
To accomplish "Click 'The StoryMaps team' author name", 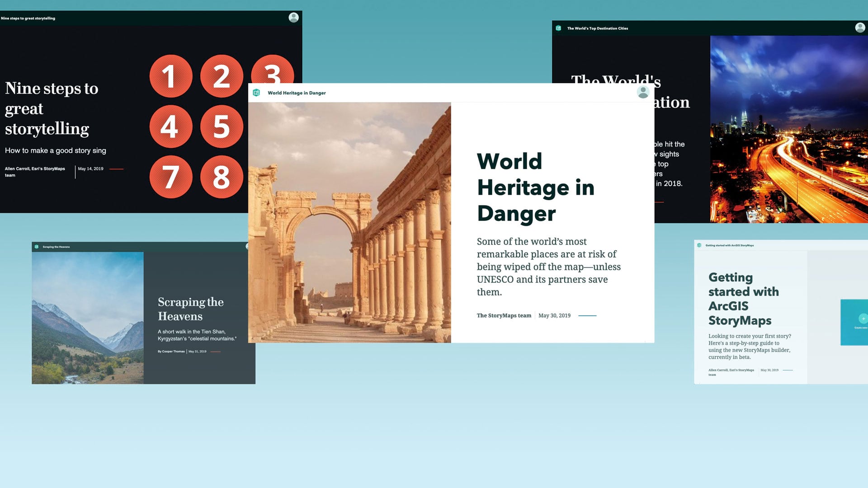I will [x=504, y=315].
